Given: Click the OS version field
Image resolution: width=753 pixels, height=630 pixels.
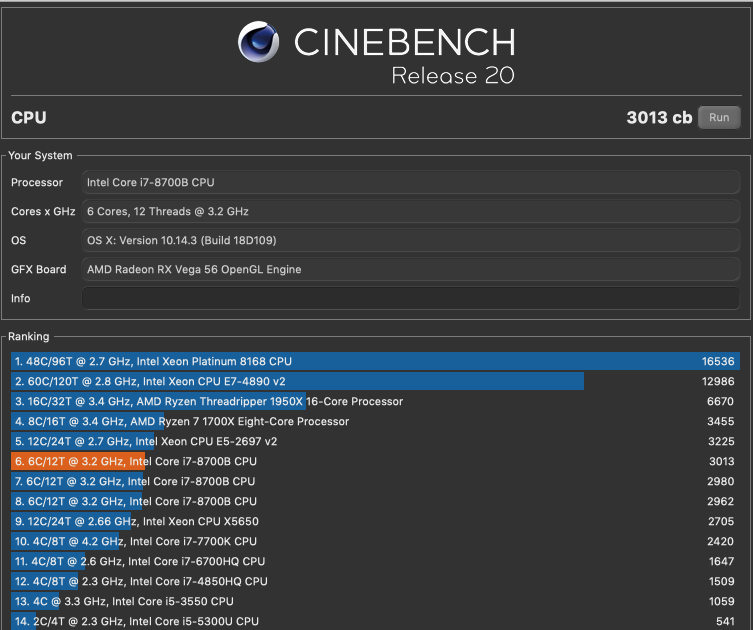Looking at the screenshot, I should click(x=411, y=240).
